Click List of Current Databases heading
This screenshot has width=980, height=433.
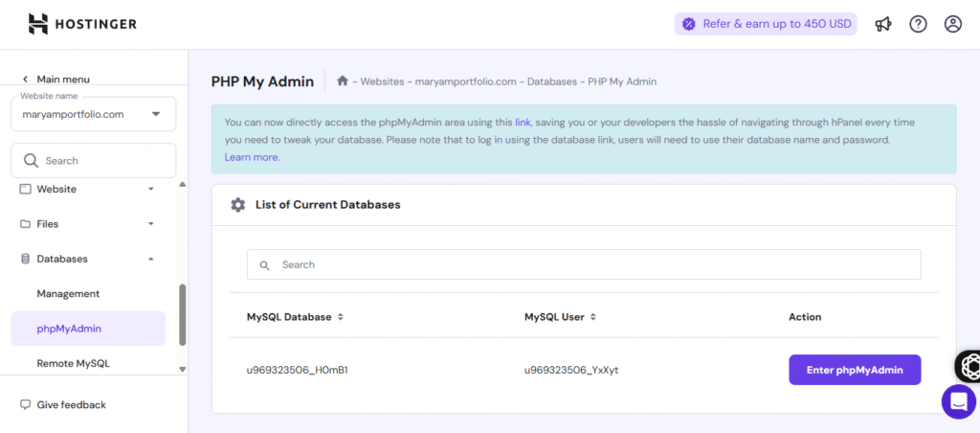point(328,205)
